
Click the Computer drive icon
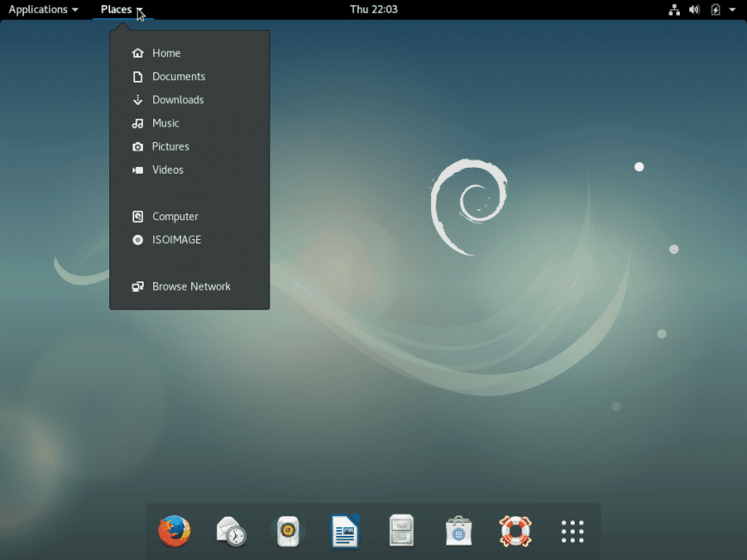tap(138, 216)
